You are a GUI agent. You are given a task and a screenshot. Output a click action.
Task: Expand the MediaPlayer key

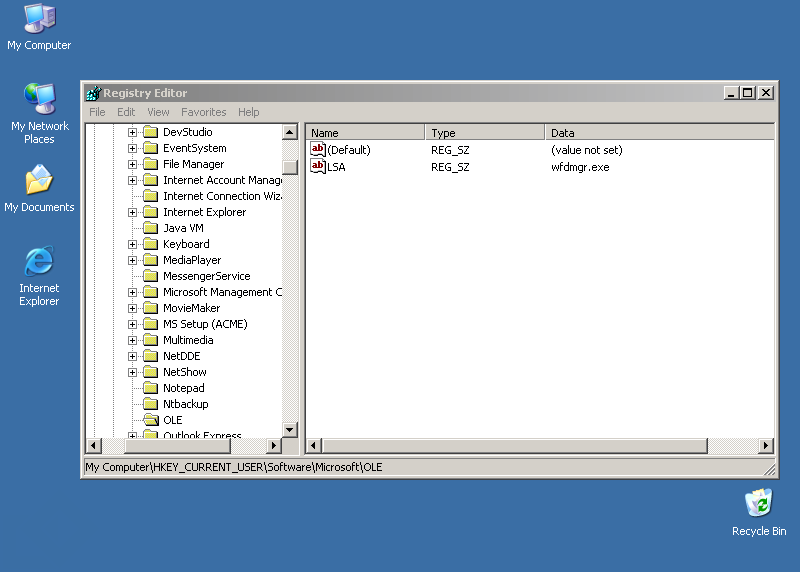pos(132,260)
